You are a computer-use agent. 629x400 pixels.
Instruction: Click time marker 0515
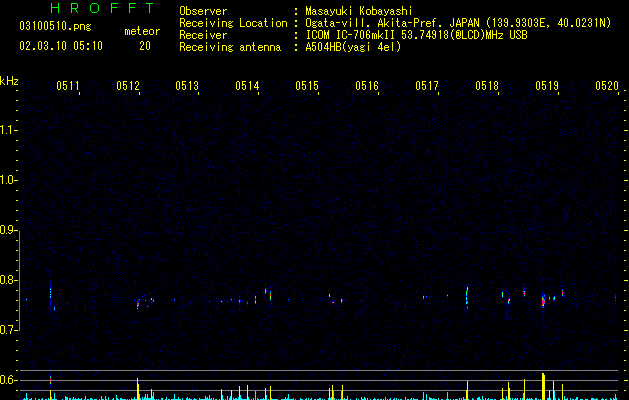(307, 85)
